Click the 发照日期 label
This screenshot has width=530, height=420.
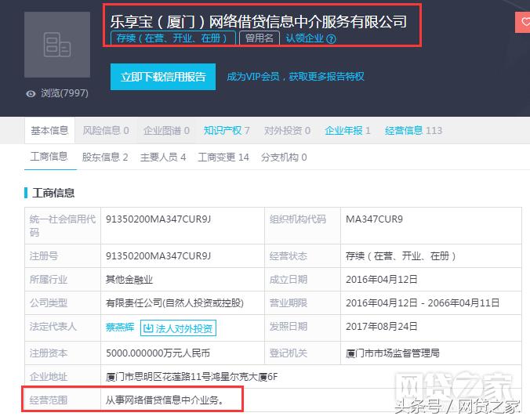[289, 327]
